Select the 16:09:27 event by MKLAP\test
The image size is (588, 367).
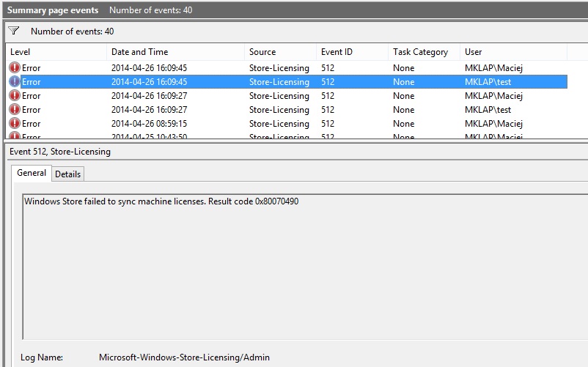[x=287, y=109]
